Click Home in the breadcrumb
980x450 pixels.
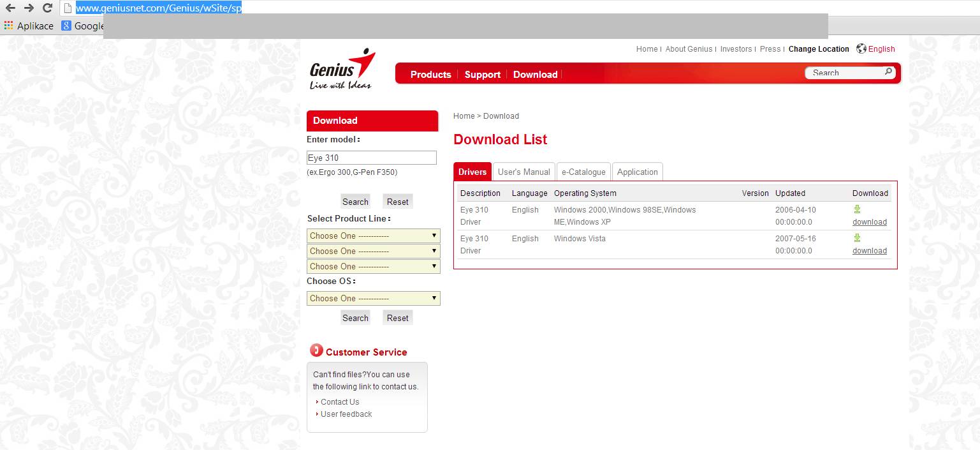(464, 116)
